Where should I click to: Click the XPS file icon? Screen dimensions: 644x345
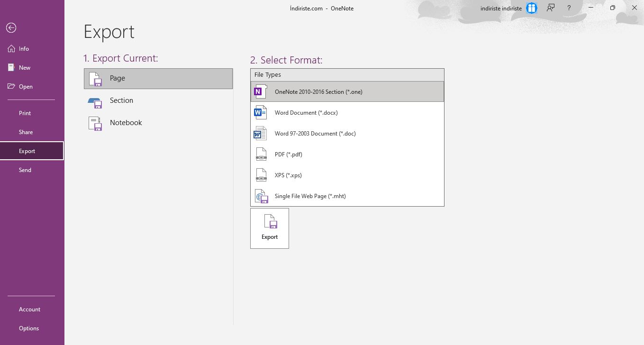pyautogui.click(x=261, y=175)
